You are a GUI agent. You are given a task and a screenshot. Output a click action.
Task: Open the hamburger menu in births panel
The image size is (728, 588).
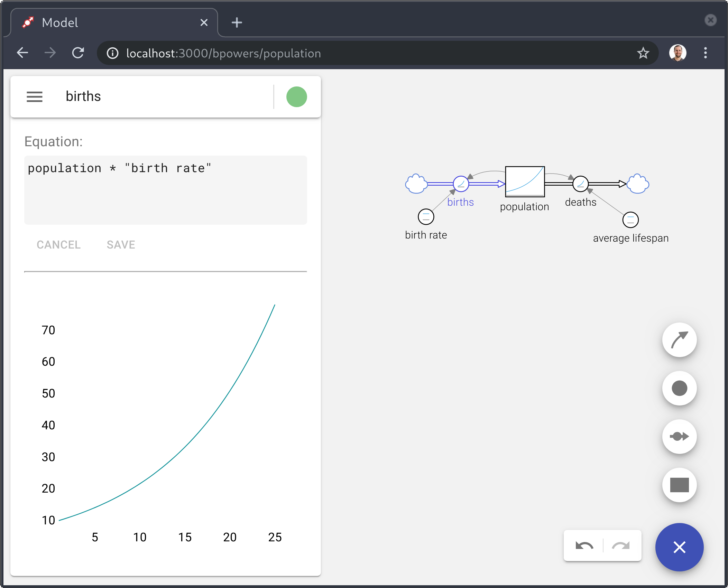point(35,96)
